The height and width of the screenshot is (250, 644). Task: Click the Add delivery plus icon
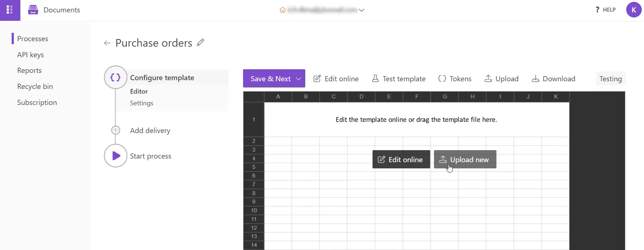pos(115,130)
